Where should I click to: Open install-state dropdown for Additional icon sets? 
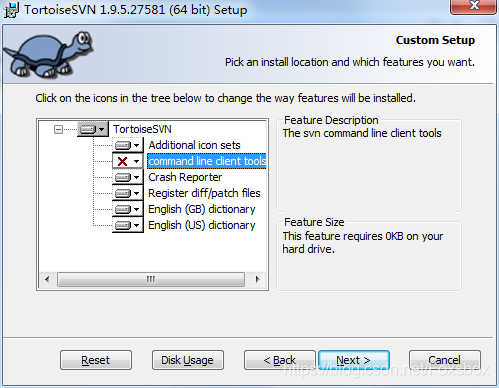[x=128, y=145]
